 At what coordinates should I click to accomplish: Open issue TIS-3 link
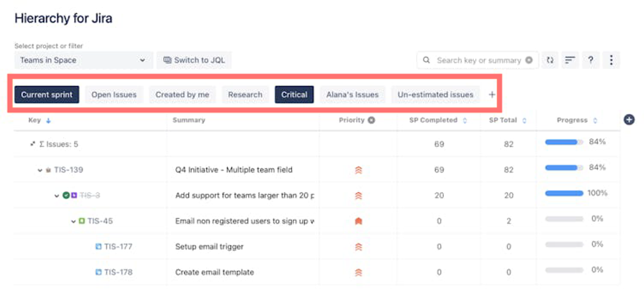pyautogui.click(x=90, y=196)
